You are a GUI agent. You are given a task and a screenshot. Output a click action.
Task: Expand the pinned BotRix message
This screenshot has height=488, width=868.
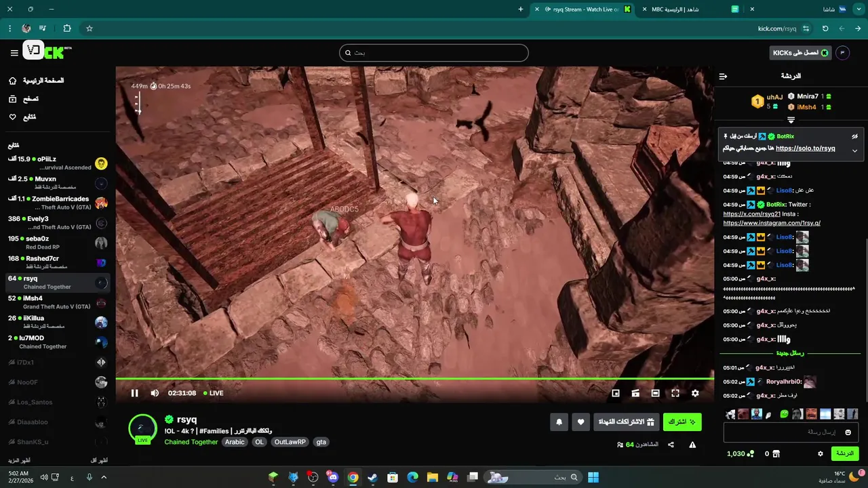click(854, 150)
